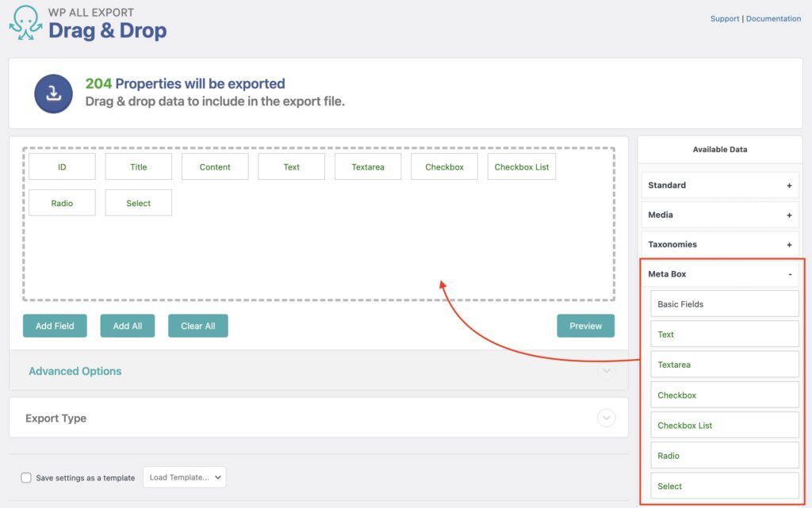
Task: Enable Save settings as a template
Action: click(26, 476)
